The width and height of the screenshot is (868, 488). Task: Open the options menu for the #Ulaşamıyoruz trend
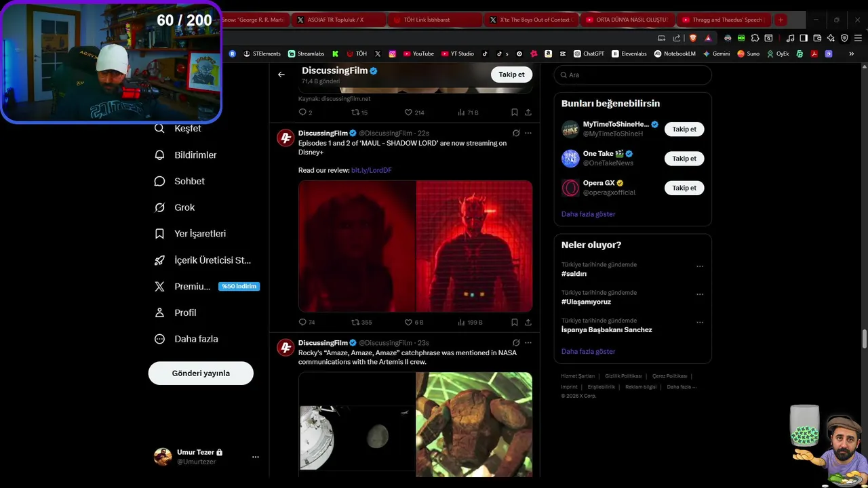tap(700, 294)
